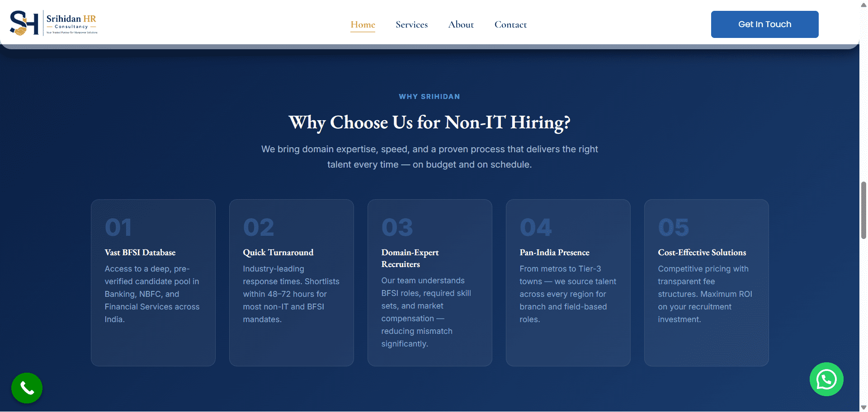The height and width of the screenshot is (412, 868).
Task: Click description starting 'Competitive pricing with transparent'
Action: tap(705, 294)
